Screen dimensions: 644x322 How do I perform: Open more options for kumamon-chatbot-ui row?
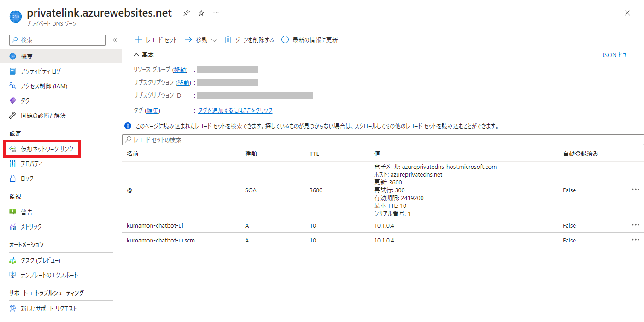(636, 225)
